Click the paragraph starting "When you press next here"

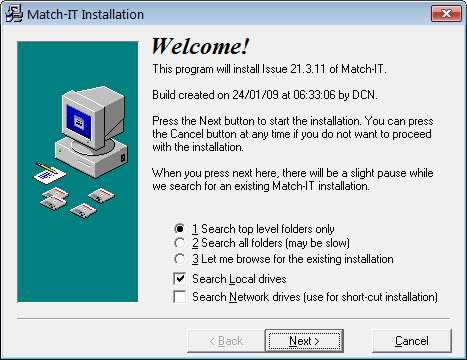click(293, 179)
